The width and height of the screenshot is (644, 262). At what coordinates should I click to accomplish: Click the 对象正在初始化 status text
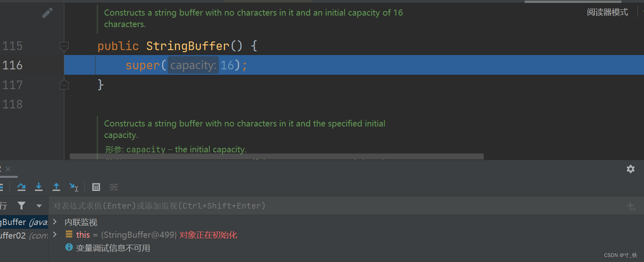click(208, 235)
